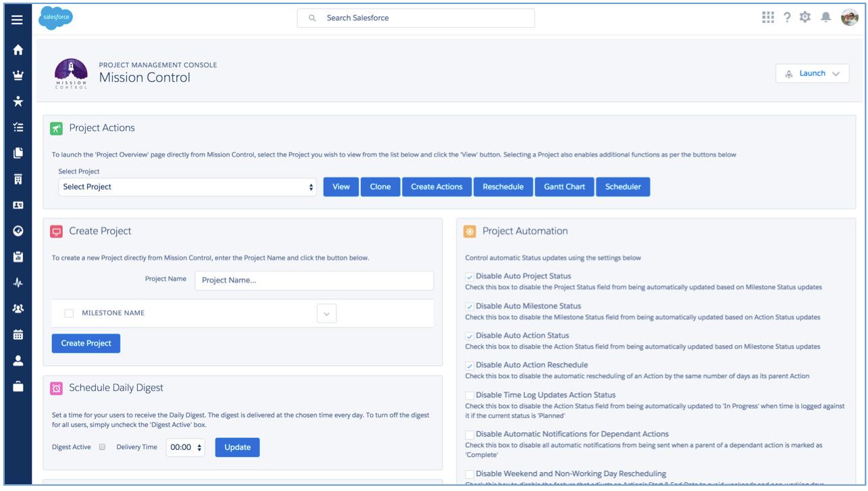
Task: Check Disable Automatic Notifications for Dependant Actions
Action: [x=469, y=434]
